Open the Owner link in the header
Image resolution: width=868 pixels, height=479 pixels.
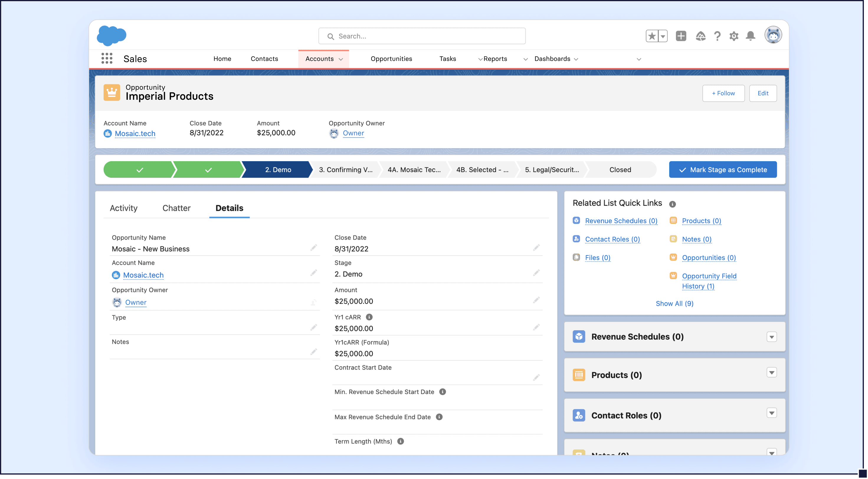tap(353, 133)
